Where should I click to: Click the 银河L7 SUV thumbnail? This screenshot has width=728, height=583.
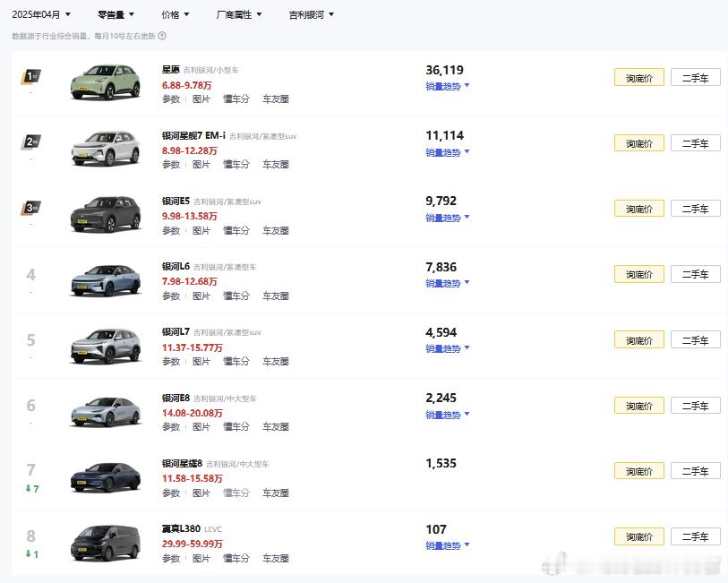[106, 346]
